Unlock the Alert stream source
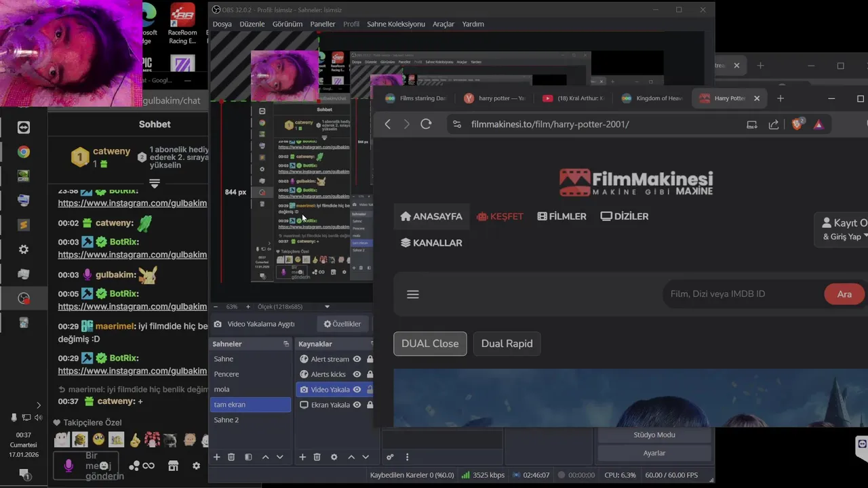 [370, 359]
